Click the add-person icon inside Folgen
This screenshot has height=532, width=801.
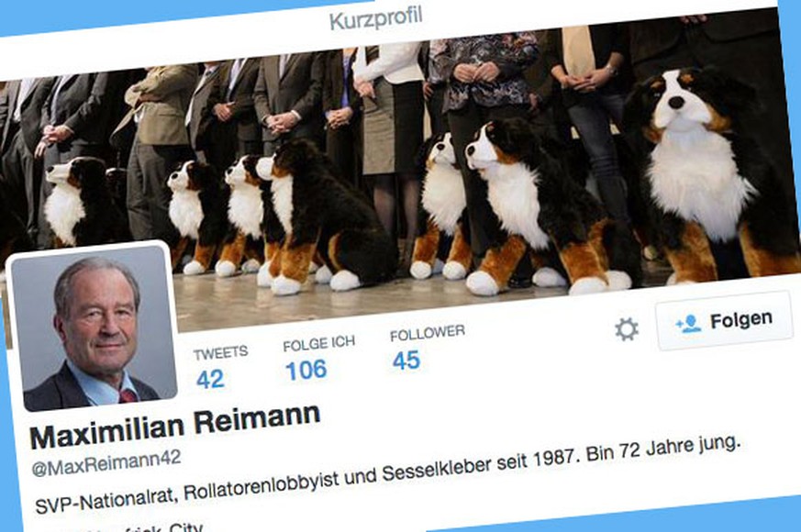[688, 324]
